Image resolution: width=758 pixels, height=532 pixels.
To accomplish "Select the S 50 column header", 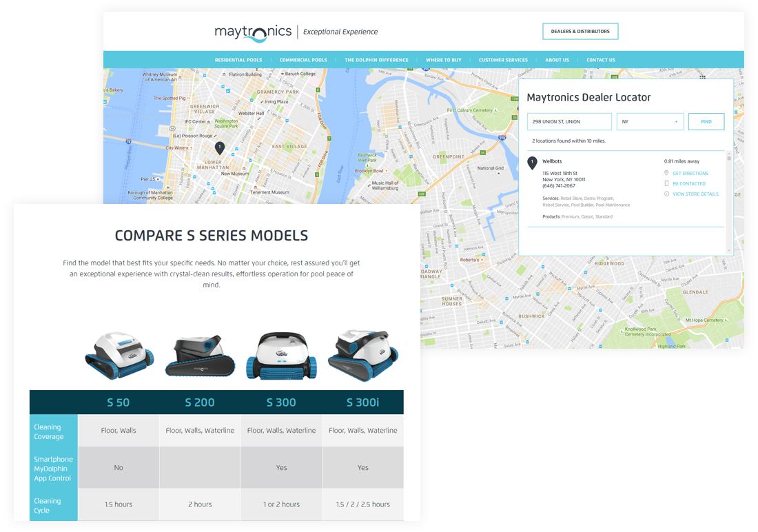I will click(x=119, y=402).
